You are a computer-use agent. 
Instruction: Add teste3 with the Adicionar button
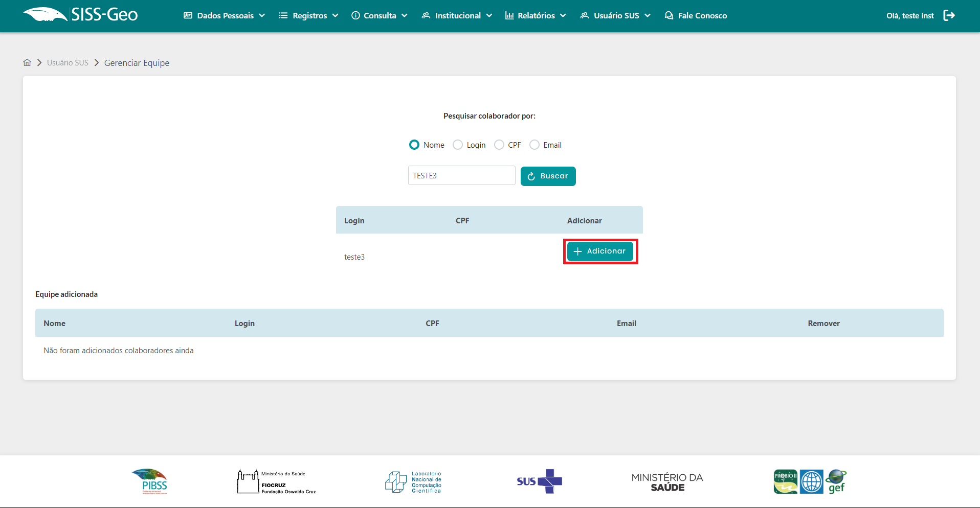pyautogui.click(x=600, y=251)
